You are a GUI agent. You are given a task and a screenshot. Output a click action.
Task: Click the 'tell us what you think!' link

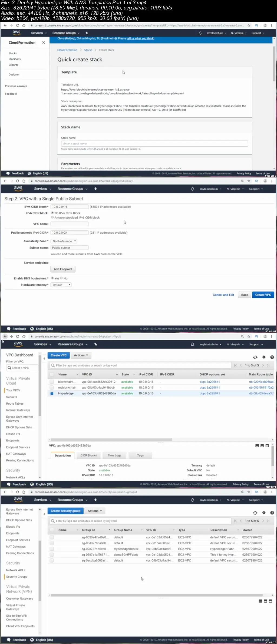pos(140,38)
